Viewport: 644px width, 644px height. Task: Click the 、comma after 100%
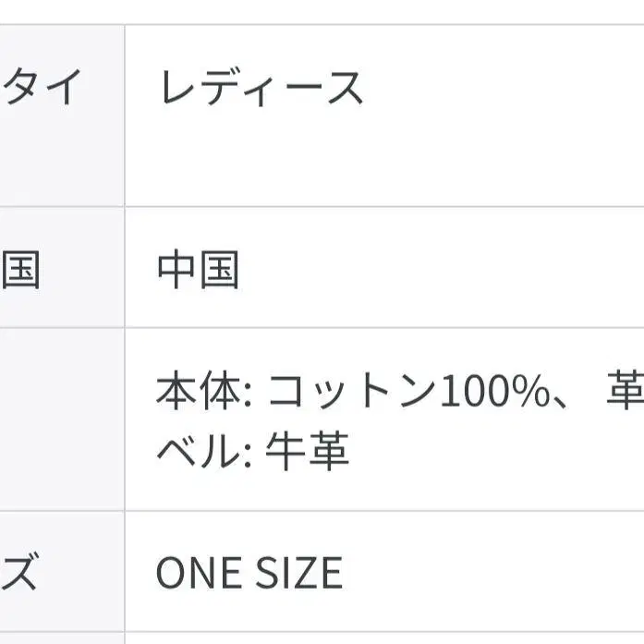pos(559,402)
